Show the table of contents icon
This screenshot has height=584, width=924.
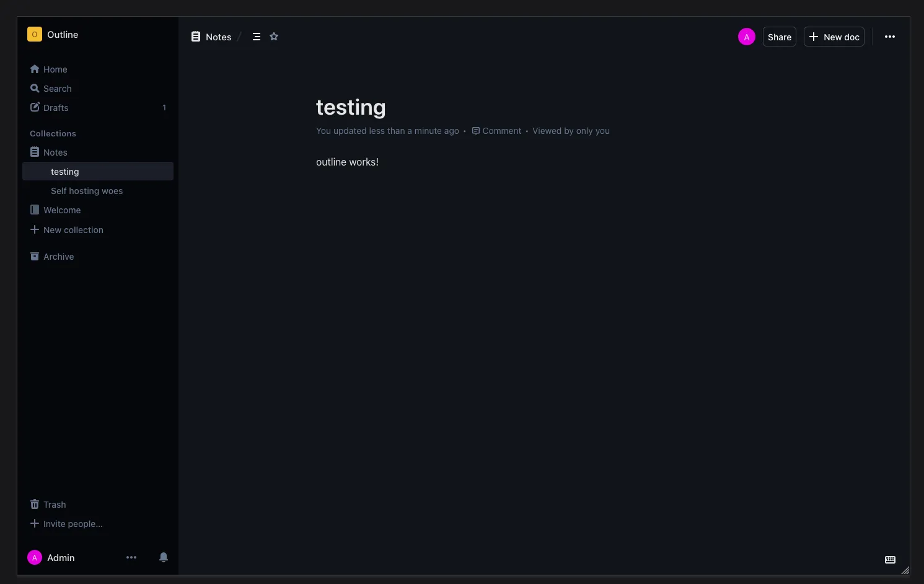(257, 37)
